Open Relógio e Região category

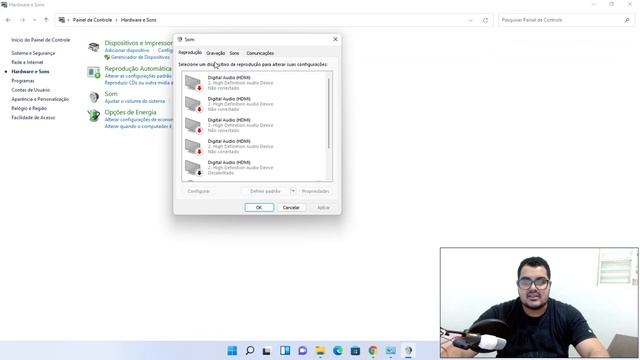coord(29,108)
